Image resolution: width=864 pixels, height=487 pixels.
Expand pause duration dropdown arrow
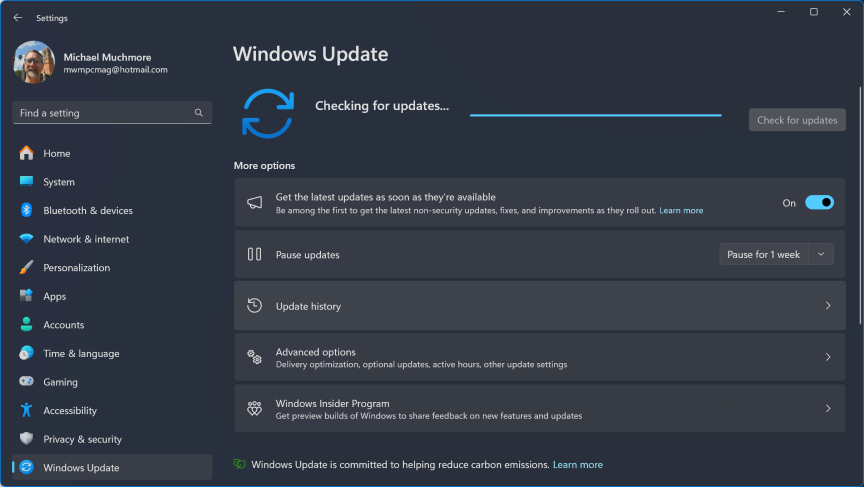[821, 255]
